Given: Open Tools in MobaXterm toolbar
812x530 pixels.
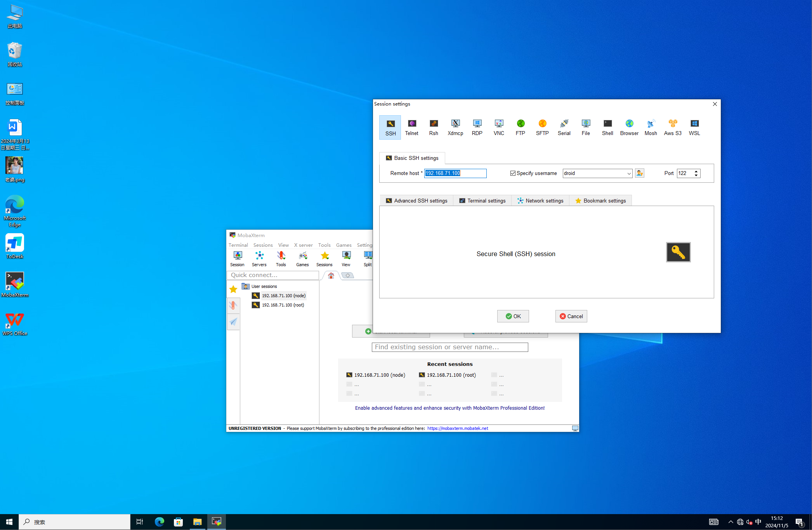Looking at the screenshot, I should (281, 259).
